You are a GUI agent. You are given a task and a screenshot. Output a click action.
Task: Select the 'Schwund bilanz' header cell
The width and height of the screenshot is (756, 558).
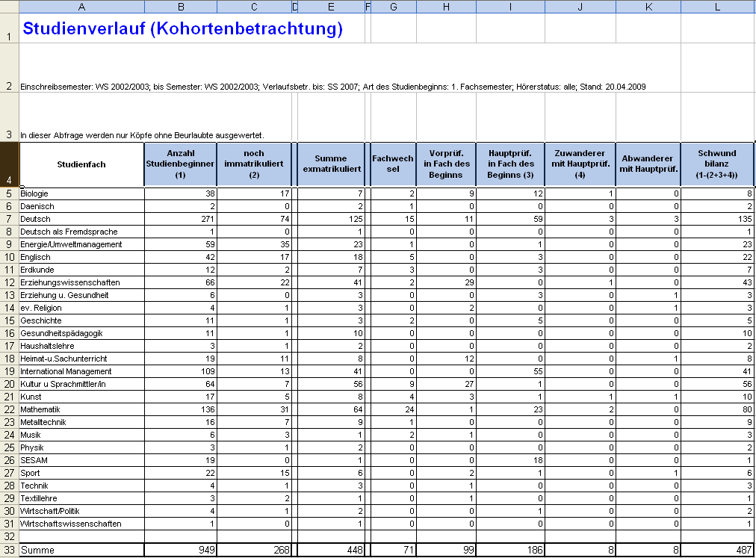click(717, 164)
